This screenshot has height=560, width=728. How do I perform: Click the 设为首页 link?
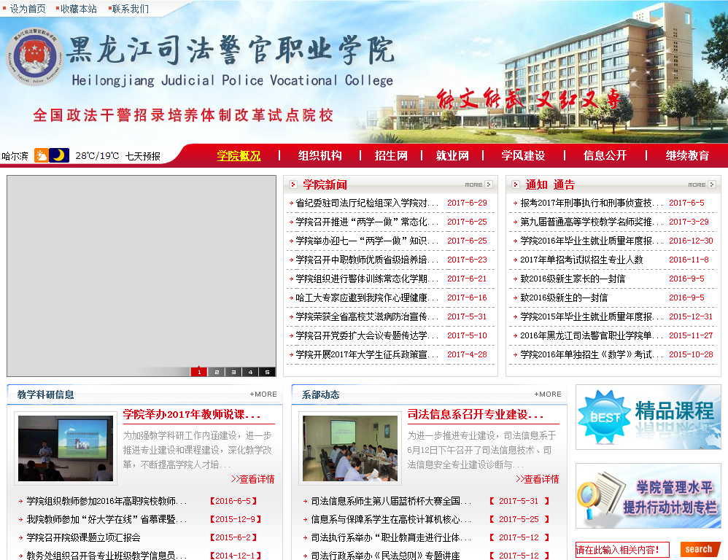[x=28, y=9]
